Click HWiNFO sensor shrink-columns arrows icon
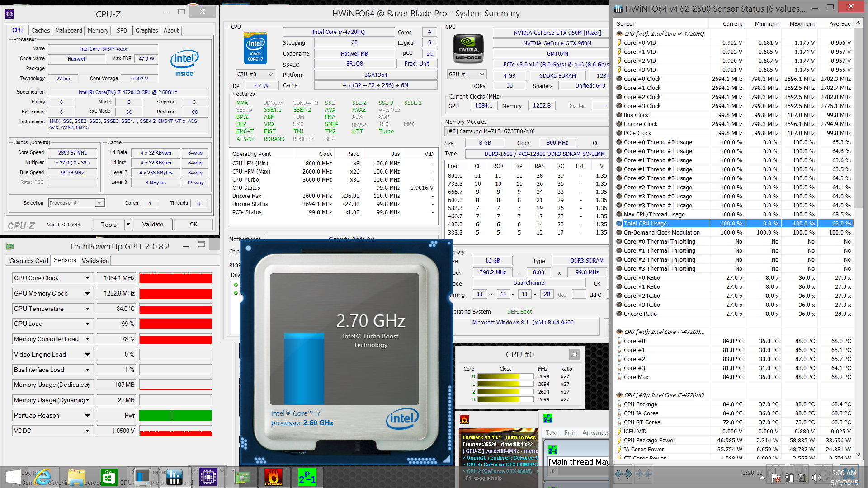868x488 pixels. [644, 474]
